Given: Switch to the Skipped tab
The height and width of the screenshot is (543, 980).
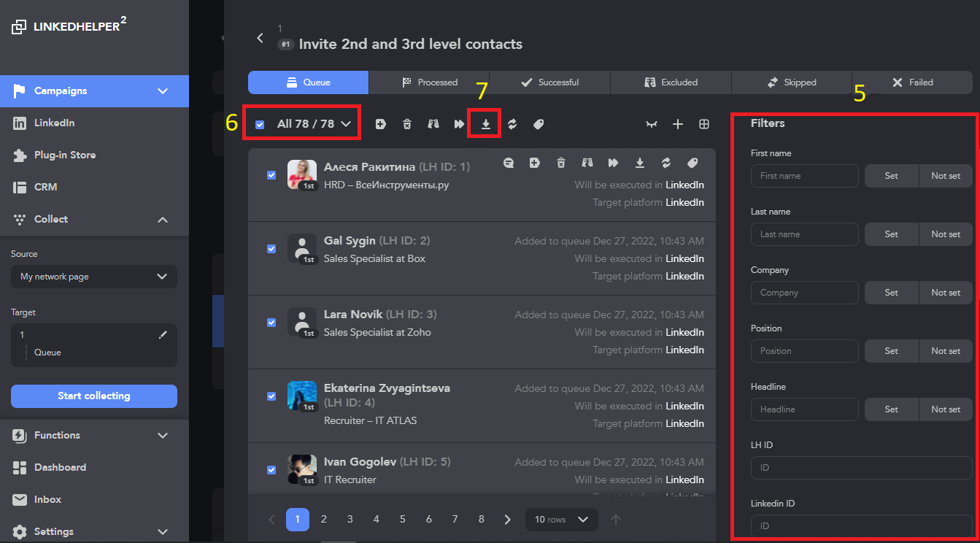Looking at the screenshot, I should coord(791,82).
